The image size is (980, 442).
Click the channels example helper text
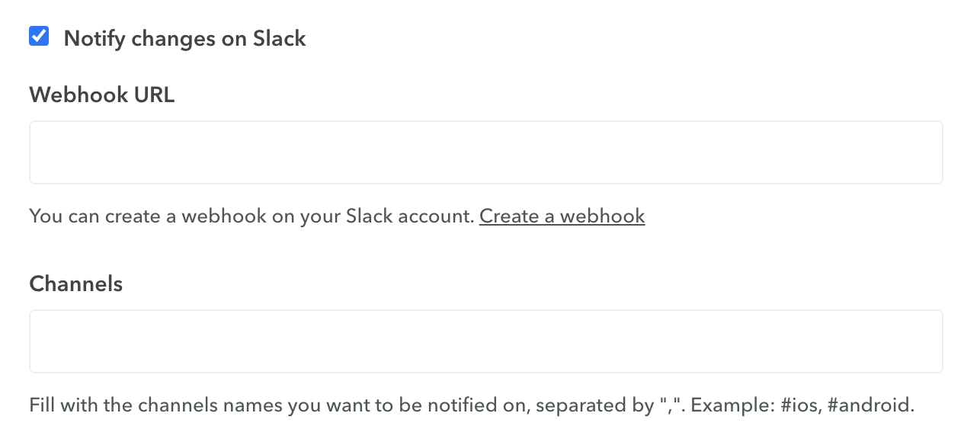tap(471, 405)
